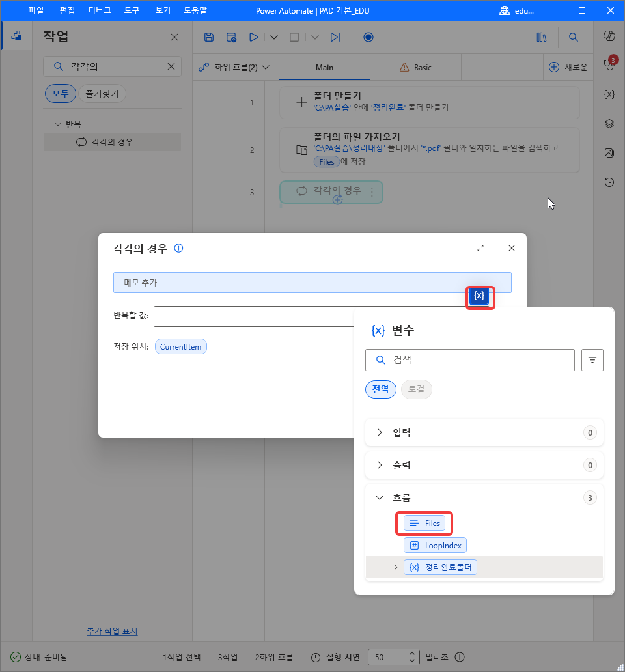
Task: Click the 반복할 값 input field
Action: pos(255,316)
